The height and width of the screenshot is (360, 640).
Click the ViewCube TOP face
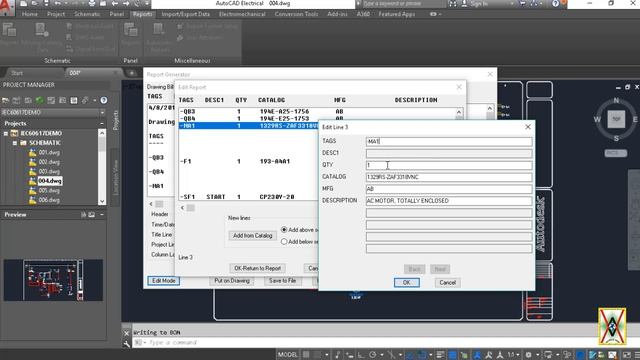[x=616, y=119]
